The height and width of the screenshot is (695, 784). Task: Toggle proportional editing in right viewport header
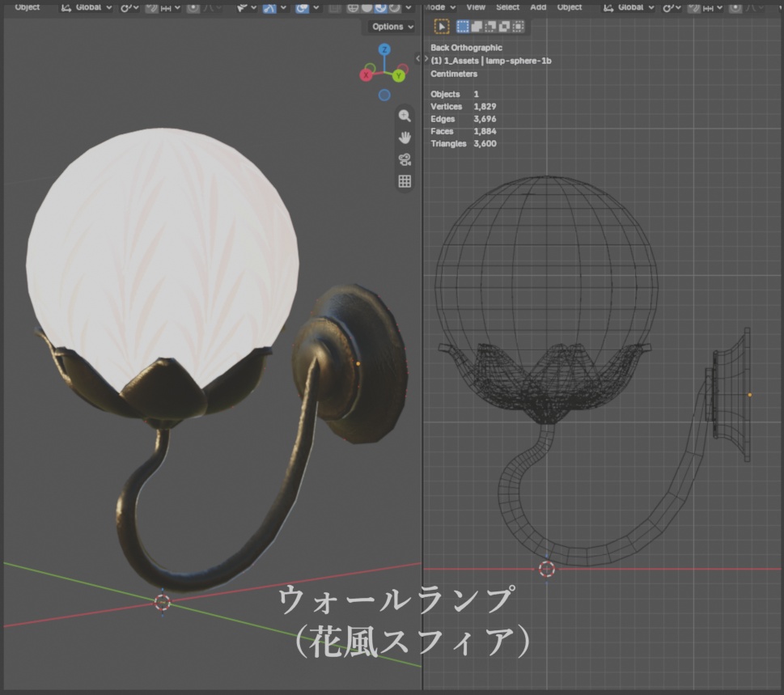pyautogui.click(x=735, y=7)
